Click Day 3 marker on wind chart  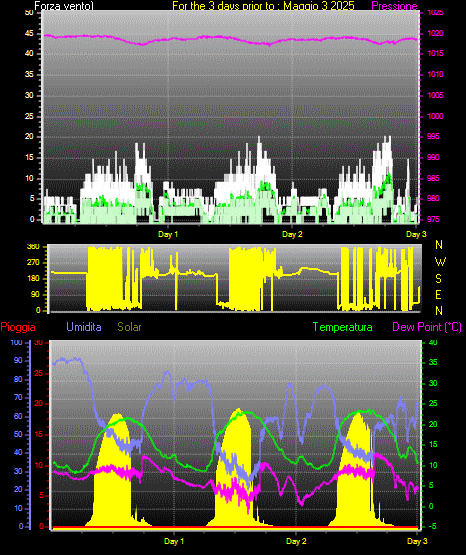pyautogui.click(x=416, y=234)
